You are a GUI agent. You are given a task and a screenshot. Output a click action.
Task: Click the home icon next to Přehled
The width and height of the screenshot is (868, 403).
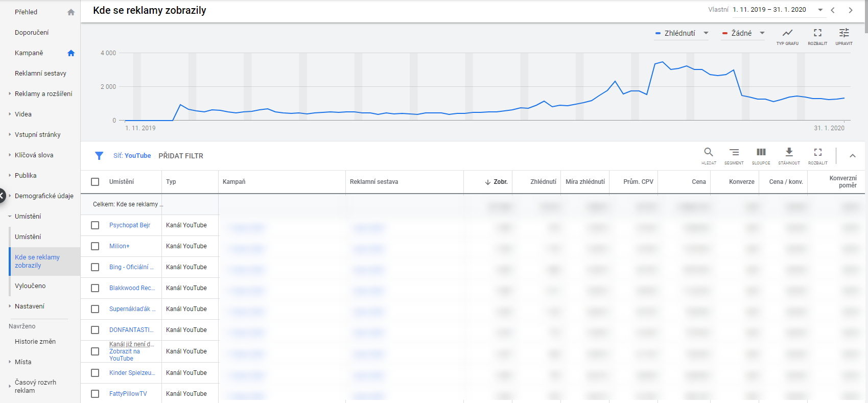pyautogui.click(x=71, y=12)
